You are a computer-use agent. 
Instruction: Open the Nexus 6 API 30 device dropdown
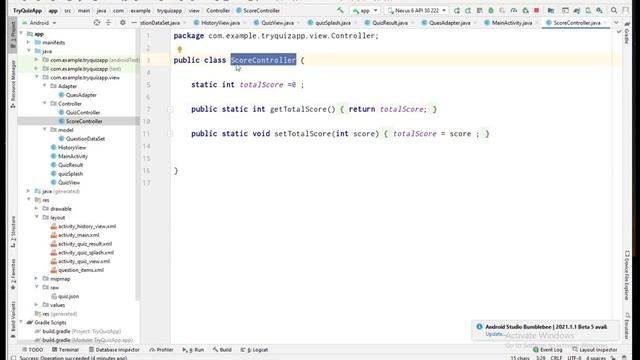416,11
